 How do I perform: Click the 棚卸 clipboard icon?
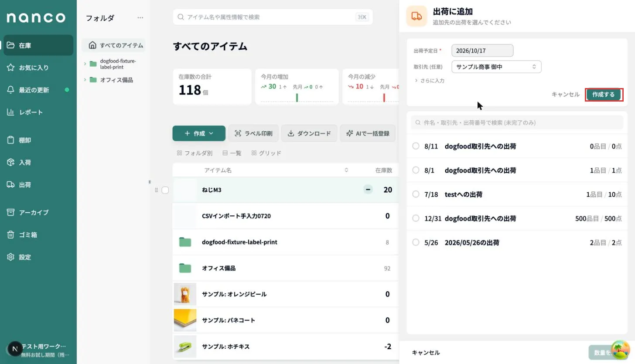pos(11,140)
